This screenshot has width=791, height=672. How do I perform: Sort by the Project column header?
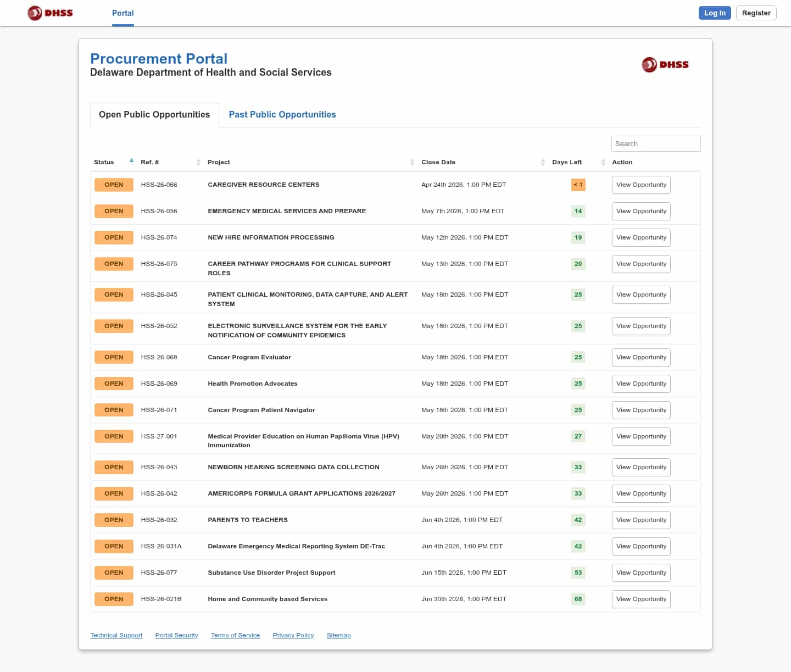pyautogui.click(x=219, y=162)
